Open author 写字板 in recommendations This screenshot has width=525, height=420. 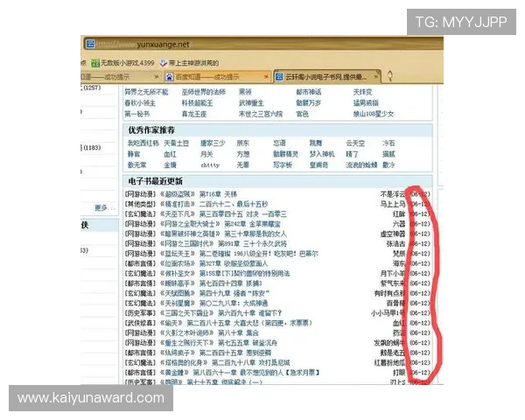pyautogui.click(x=283, y=165)
